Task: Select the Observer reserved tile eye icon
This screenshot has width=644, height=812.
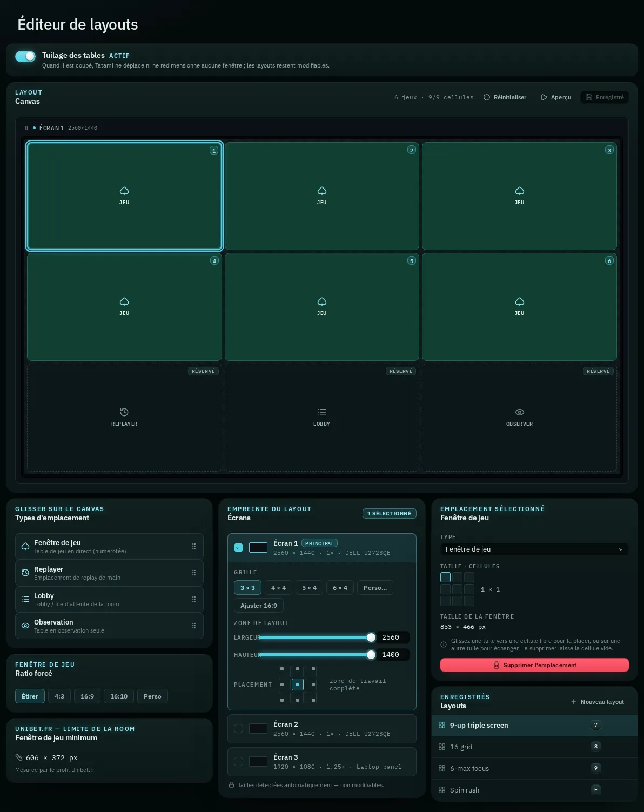Action: click(x=520, y=412)
